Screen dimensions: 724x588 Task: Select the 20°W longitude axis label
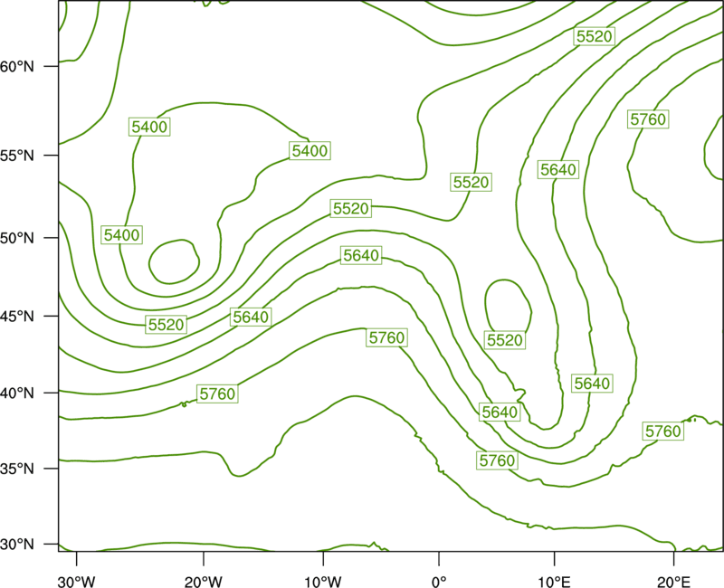(203, 582)
